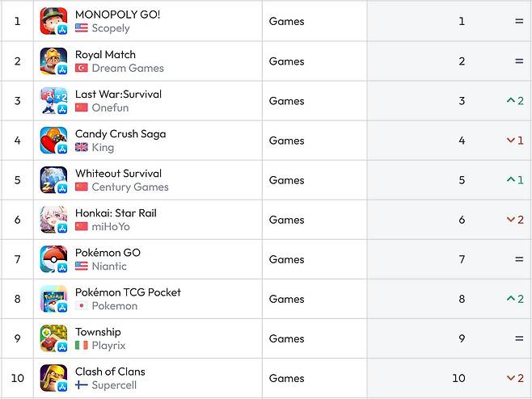
Task: Select the Pokémon TCG Pocket title
Action: [x=128, y=292]
